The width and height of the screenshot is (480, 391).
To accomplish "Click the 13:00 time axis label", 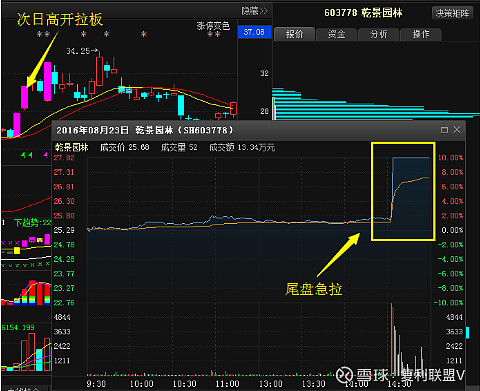I will 270,384.
